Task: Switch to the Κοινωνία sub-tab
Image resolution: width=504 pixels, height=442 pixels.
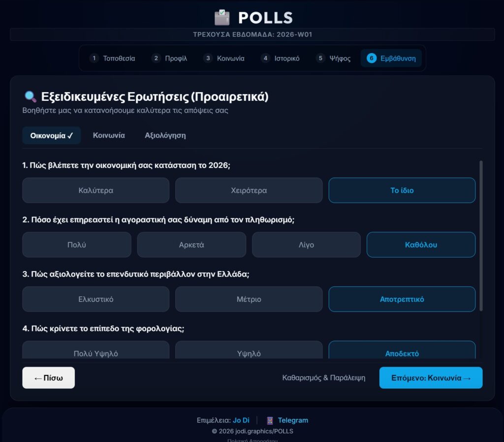Action: tap(109, 135)
